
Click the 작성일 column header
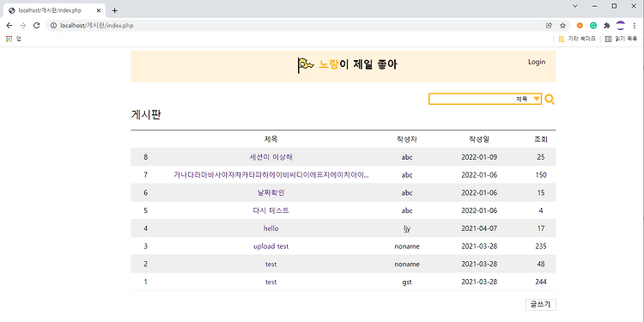[x=479, y=139]
